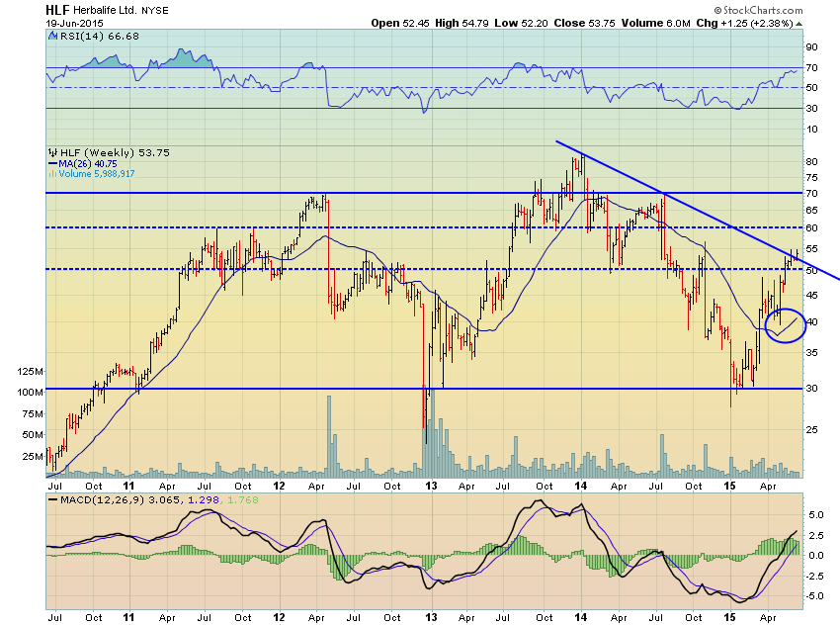The width and height of the screenshot is (840, 626).
Task: Select the black MACD line swatch in legend
Action: (x=52, y=499)
